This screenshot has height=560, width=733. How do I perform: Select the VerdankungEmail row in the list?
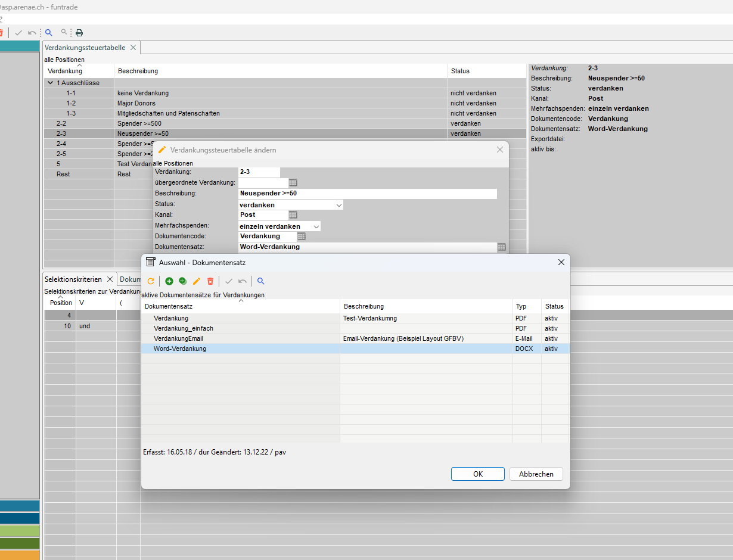[178, 338]
